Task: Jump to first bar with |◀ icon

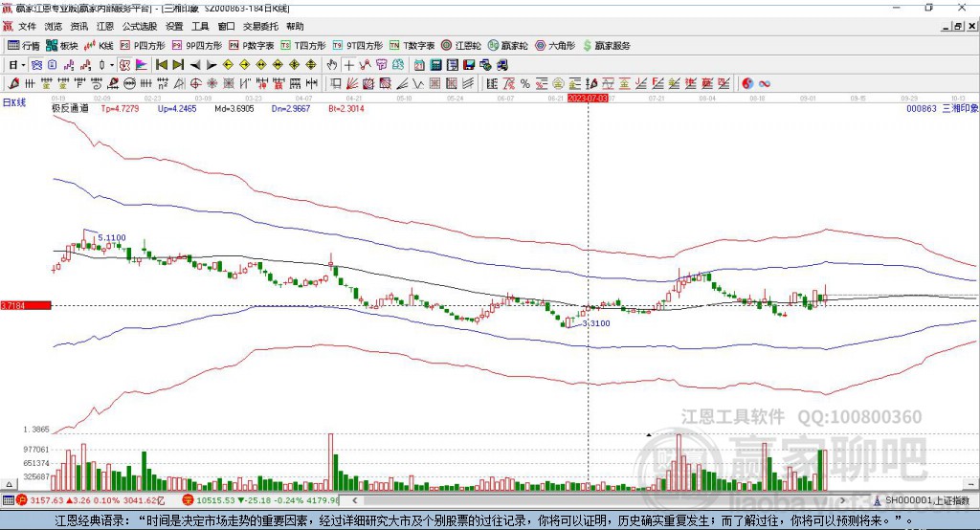Action: tap(161, 65)
